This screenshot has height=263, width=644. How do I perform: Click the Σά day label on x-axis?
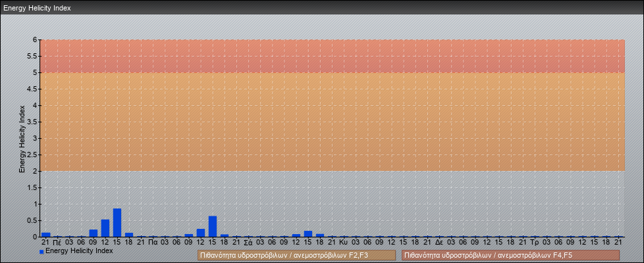tap(248, 243)
